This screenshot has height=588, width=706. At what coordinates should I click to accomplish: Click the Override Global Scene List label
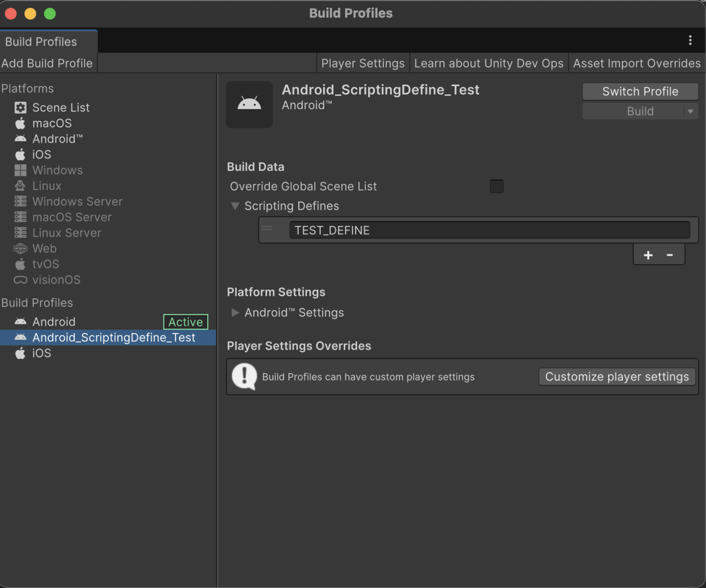(304, 187)
